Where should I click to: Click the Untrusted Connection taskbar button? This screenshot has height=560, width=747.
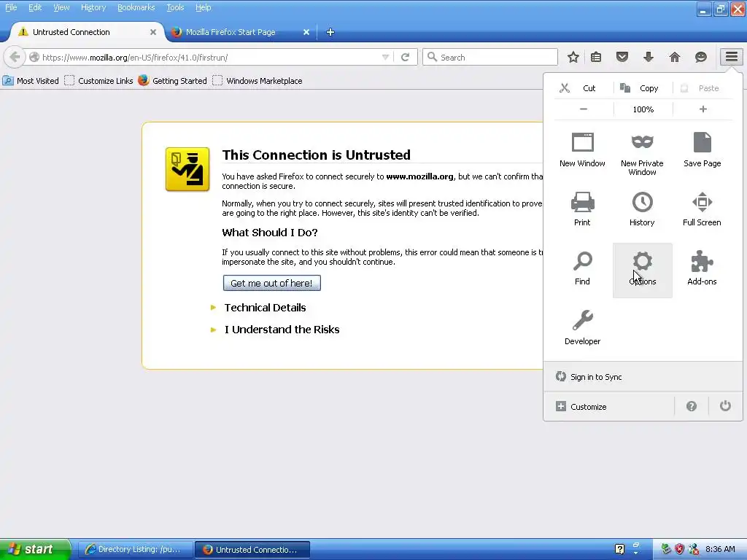coord(252,550)
